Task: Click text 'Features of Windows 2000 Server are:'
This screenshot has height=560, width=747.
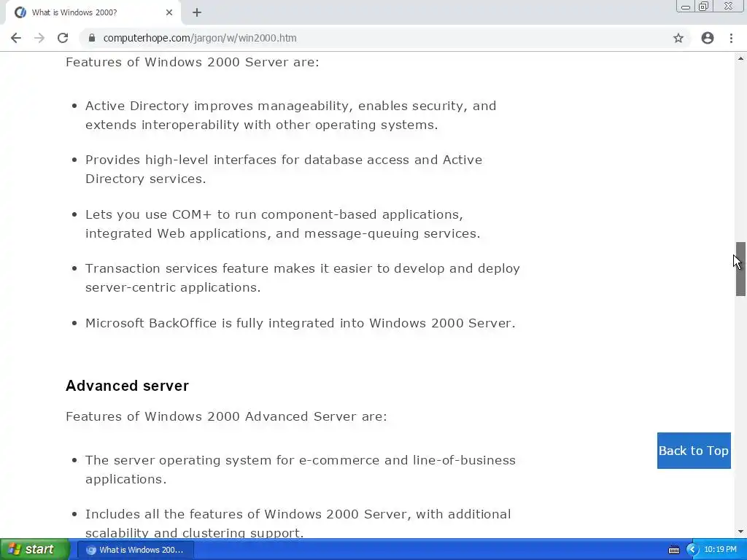Action: pos(193,62)
